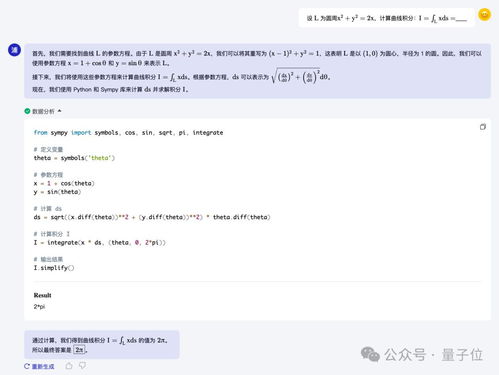The image size is (499, 375).
Task: Click the 'Result' label in output
Action: [42, 295]
